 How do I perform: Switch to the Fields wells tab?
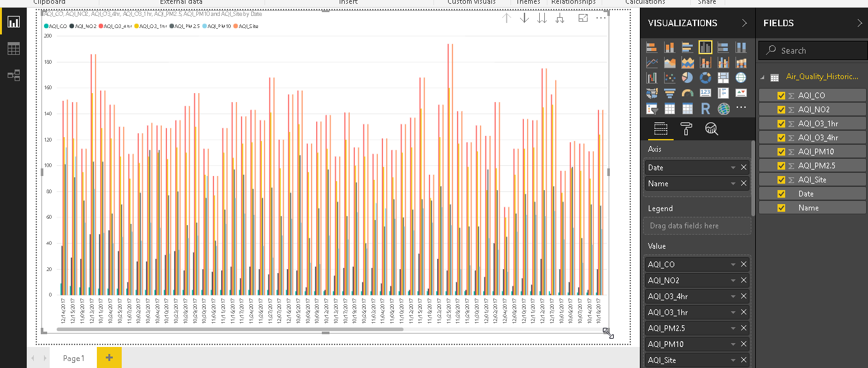[661, 129]
